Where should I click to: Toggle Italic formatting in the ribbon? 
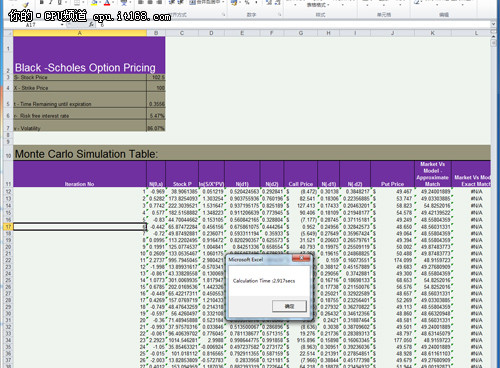pyautogui.click(x=51, y=2)
